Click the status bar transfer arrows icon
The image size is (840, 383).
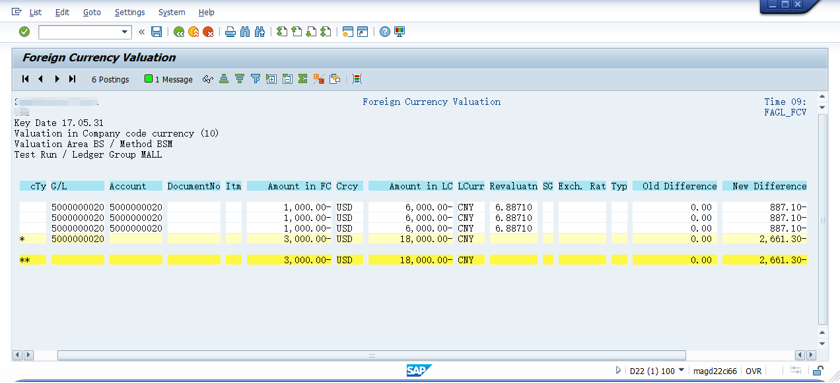coord(796,370)
